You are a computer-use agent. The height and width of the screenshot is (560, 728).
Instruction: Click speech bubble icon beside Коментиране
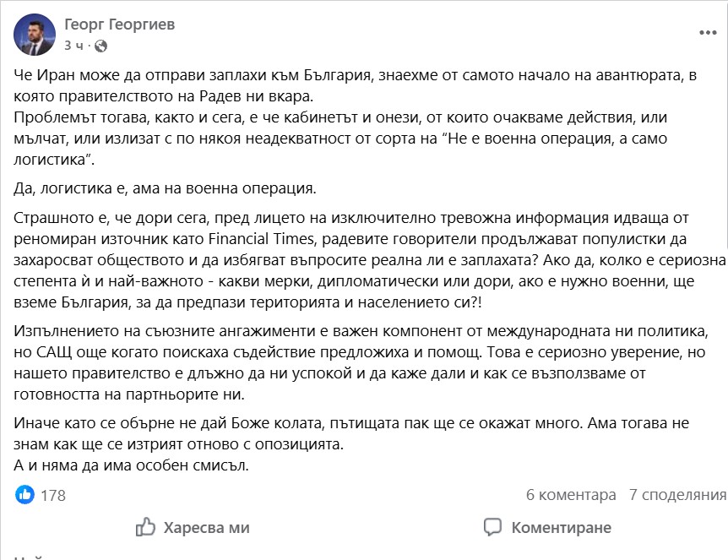[x=492, y=527]
